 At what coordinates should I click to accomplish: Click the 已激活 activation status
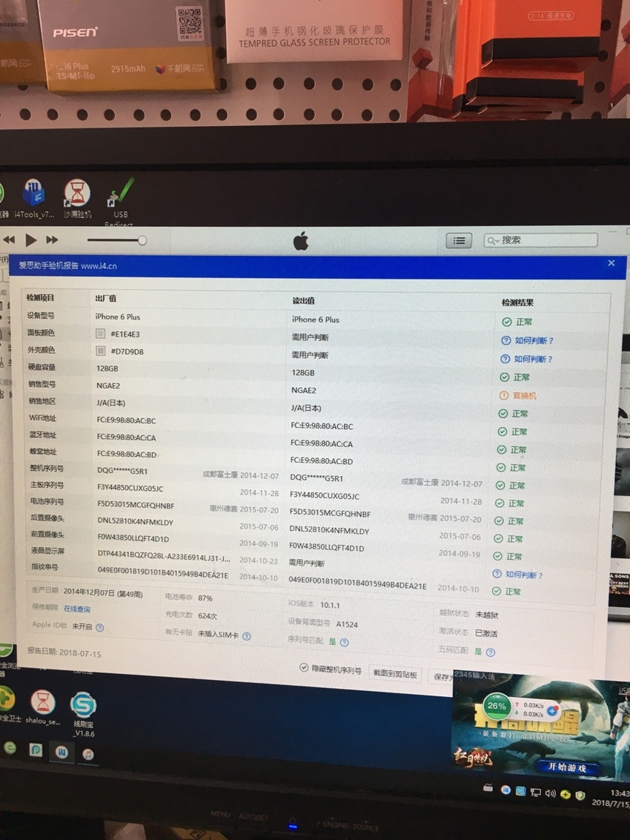click(486, 633)
